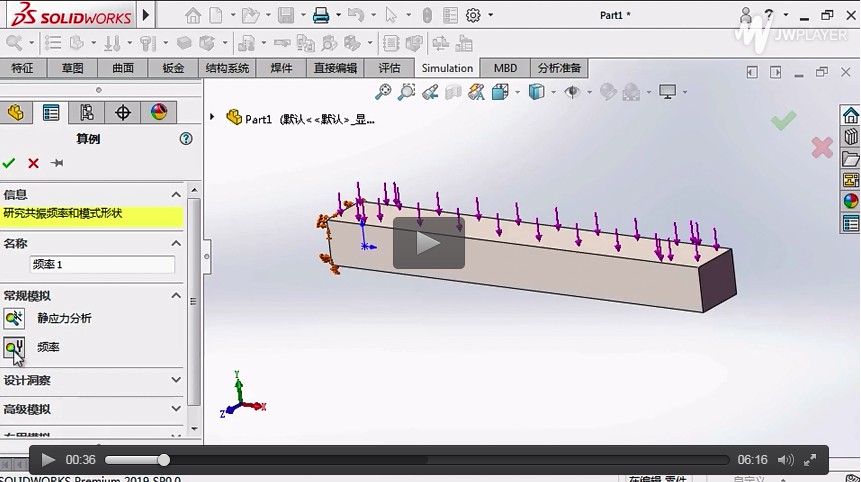
Task: Expand the 高级模拟 section
Action: (x=176, y=409)
